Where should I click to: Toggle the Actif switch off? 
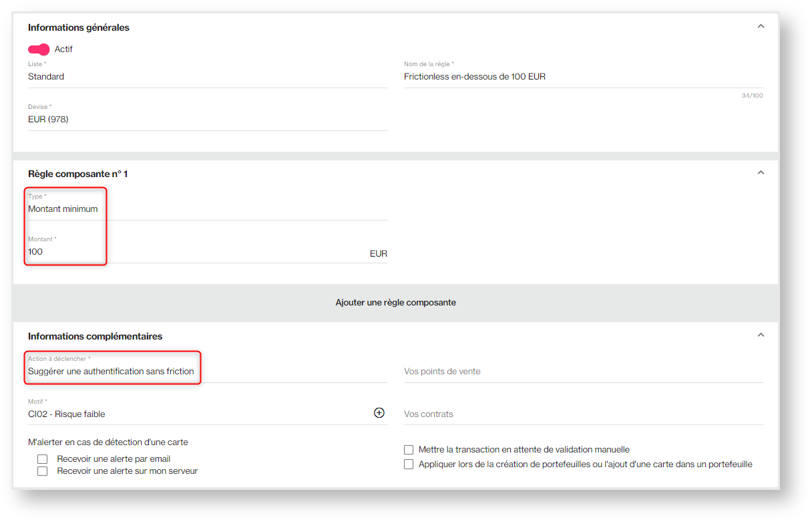pyautogui.click(x=39, y=49)
